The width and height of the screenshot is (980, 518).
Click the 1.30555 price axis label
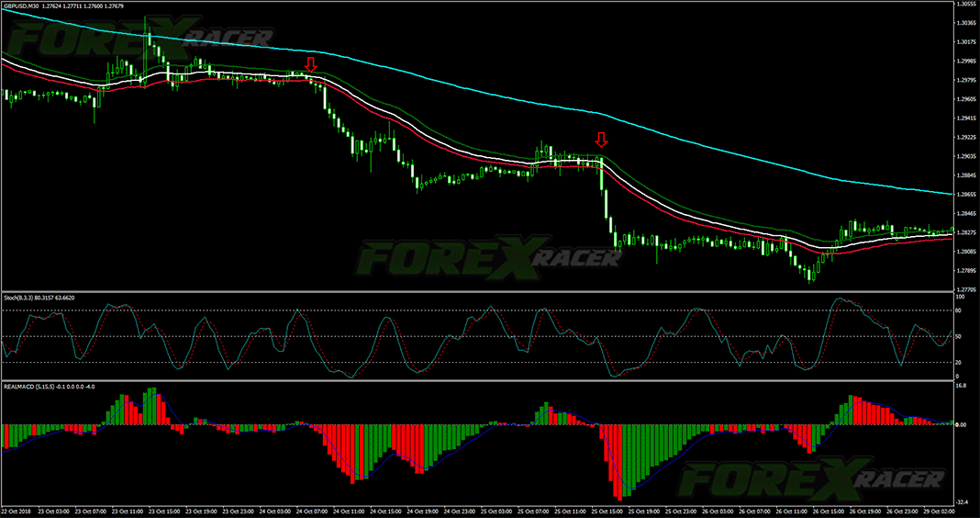[966, 4]
